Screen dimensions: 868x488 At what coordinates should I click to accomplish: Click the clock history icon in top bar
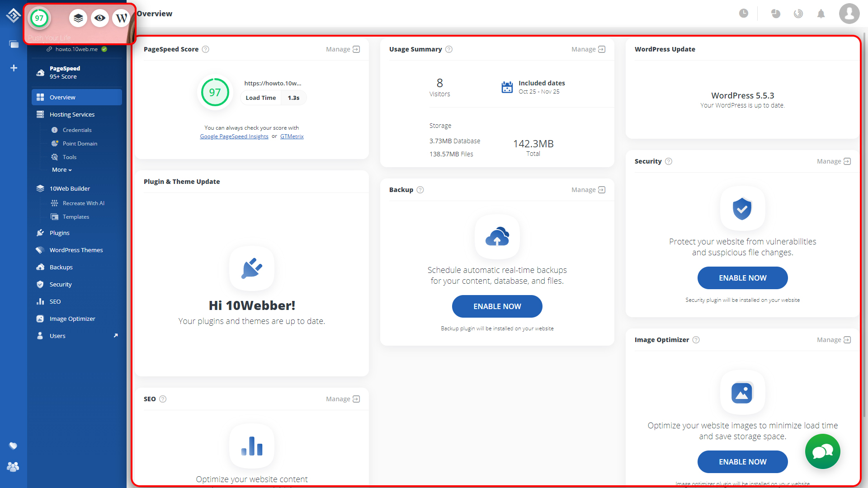tap(744, 14)
